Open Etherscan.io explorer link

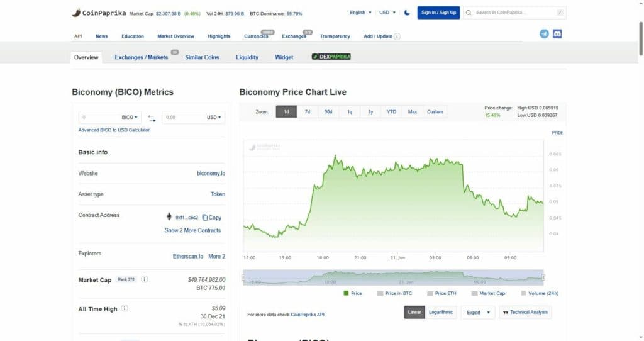tap(188, 256)
